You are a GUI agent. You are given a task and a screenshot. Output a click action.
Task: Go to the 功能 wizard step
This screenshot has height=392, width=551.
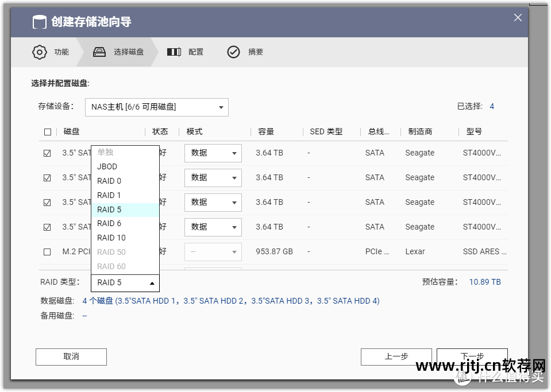[x=51, y=52]
